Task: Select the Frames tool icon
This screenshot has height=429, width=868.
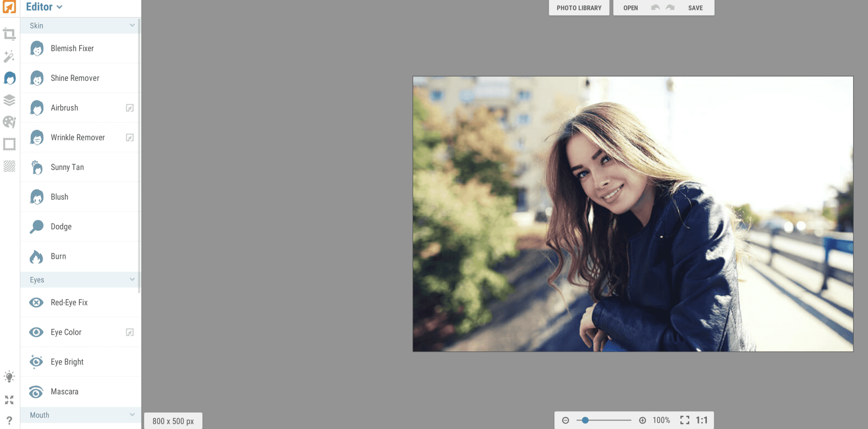Action: tap(9, 144)
